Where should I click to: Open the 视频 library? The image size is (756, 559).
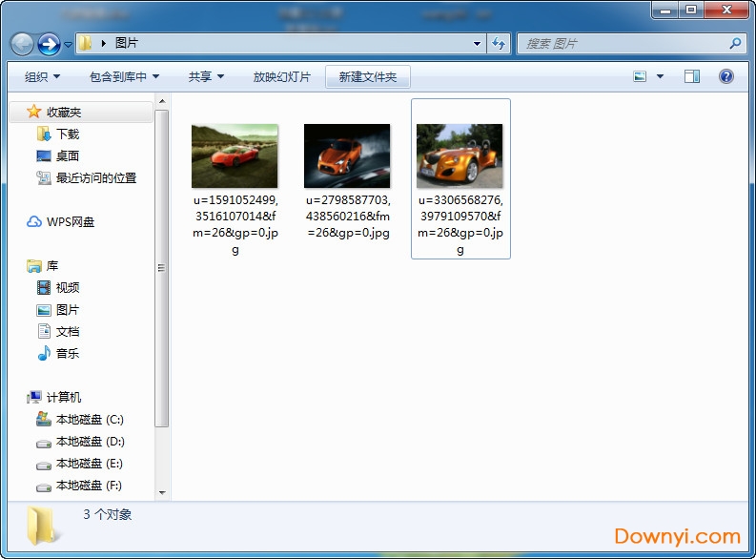pyautogui.click(x=68, y=288)
